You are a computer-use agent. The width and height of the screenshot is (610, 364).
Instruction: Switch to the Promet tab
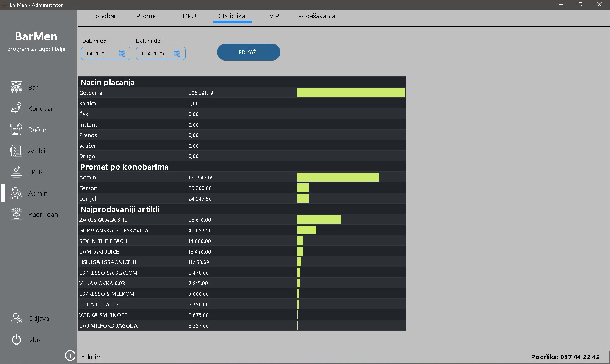(x=147, y=16)
